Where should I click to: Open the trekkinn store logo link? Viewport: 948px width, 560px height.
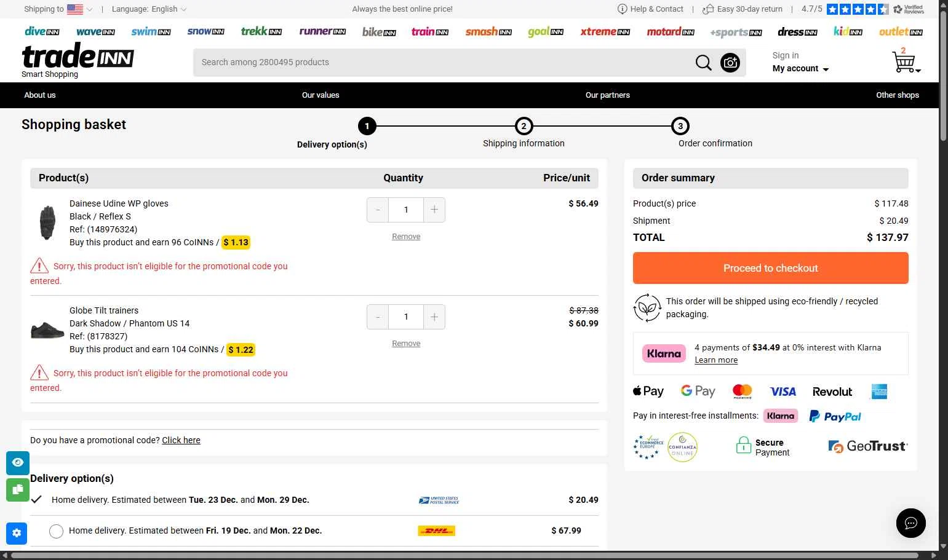point(261,31)
